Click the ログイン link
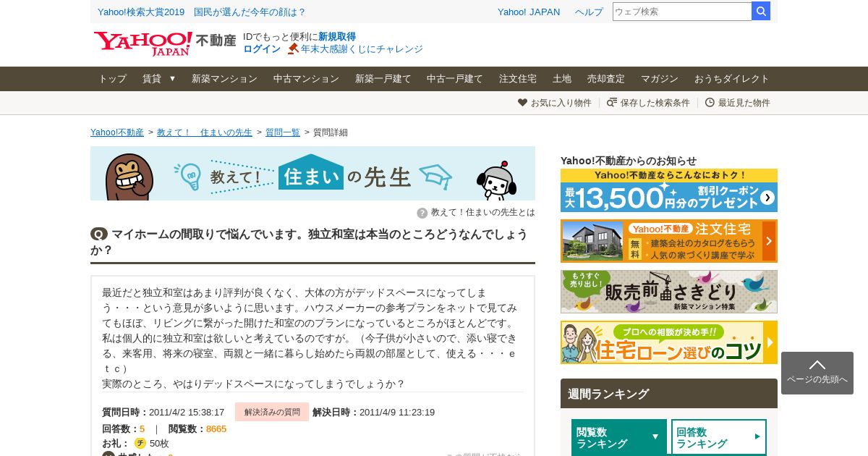868x456 pixels. (x=262, y=48)
